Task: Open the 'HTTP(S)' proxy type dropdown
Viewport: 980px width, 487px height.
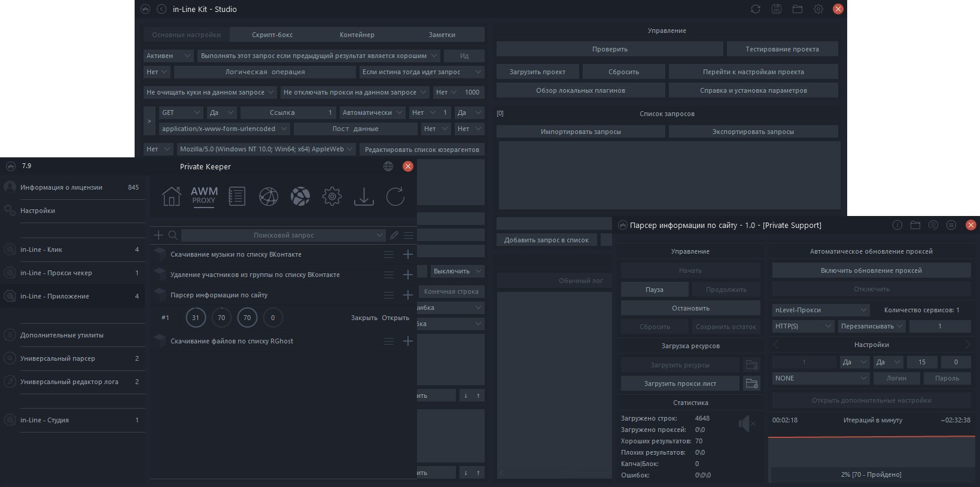Action: (x=803, y=326)
